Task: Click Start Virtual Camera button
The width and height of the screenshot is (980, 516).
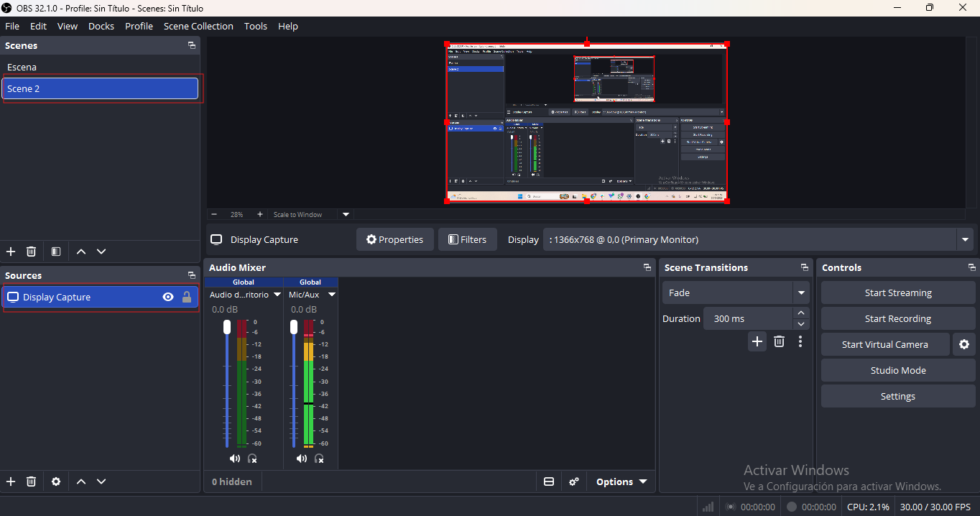Action: click(885, 344)
